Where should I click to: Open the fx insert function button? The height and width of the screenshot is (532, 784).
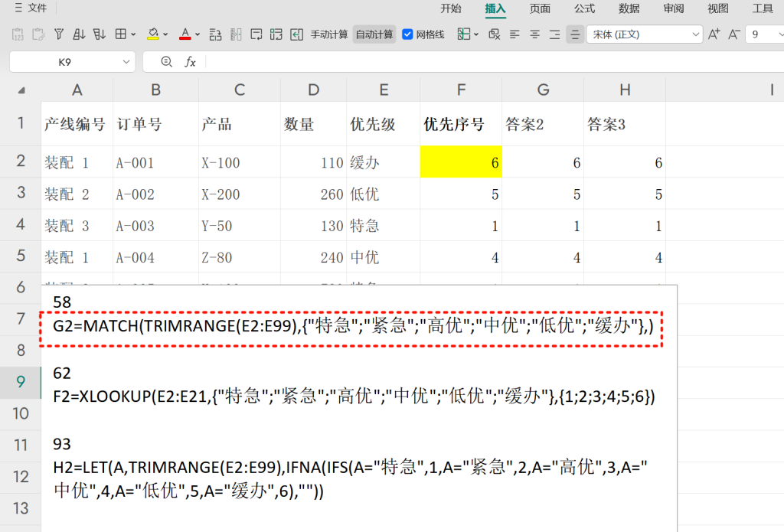(190, 62)
